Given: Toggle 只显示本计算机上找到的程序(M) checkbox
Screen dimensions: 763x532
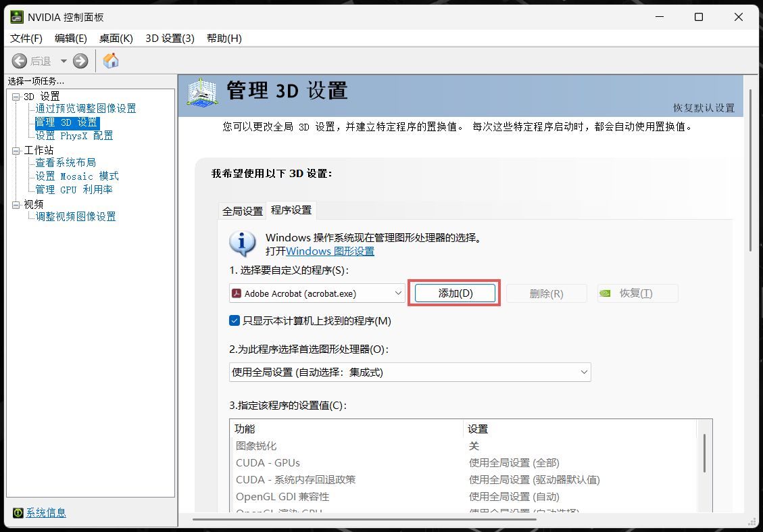Looking at the screenshot, I should click(235, 321).
